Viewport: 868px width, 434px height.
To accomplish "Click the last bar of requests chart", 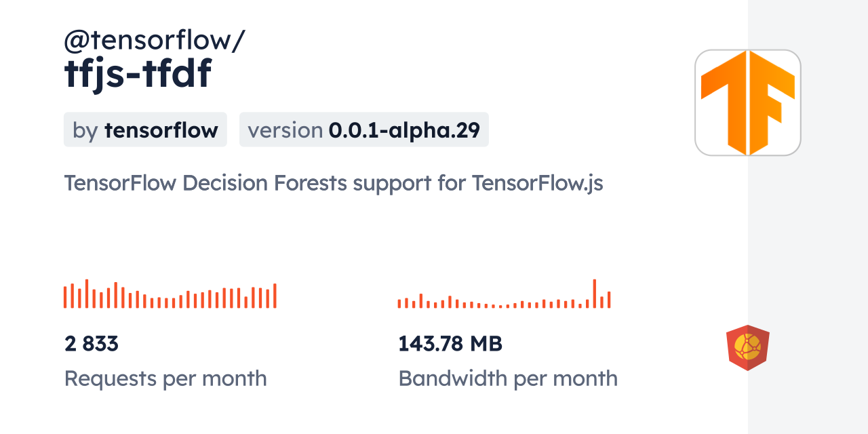I will pyautogui.click(x=275, y=296).
